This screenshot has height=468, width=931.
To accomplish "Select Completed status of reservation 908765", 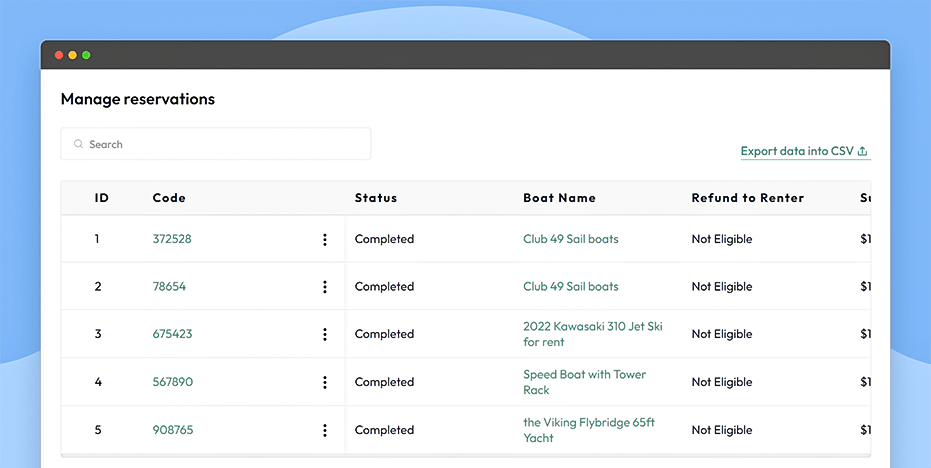I will 384,430.
